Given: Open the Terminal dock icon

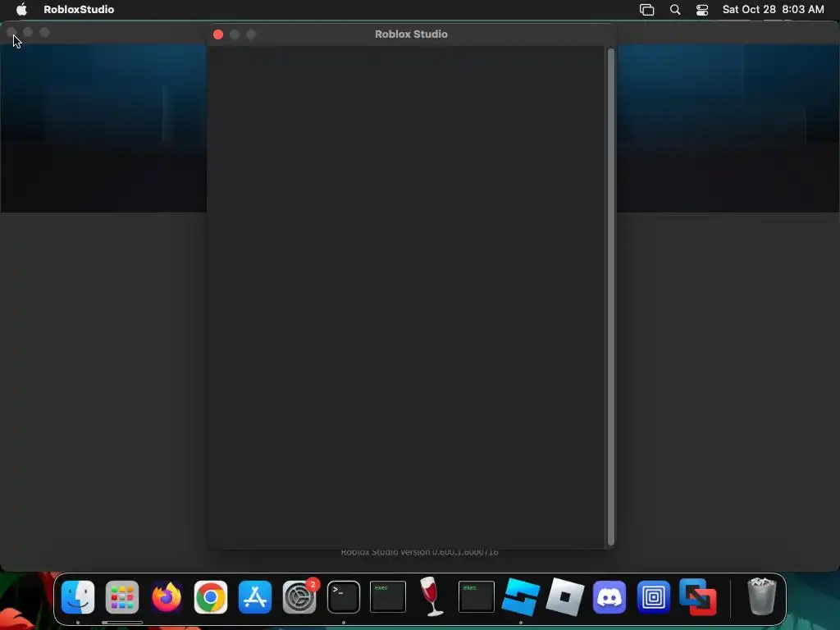Looking at the screenshot, I should tap(344, 597).
